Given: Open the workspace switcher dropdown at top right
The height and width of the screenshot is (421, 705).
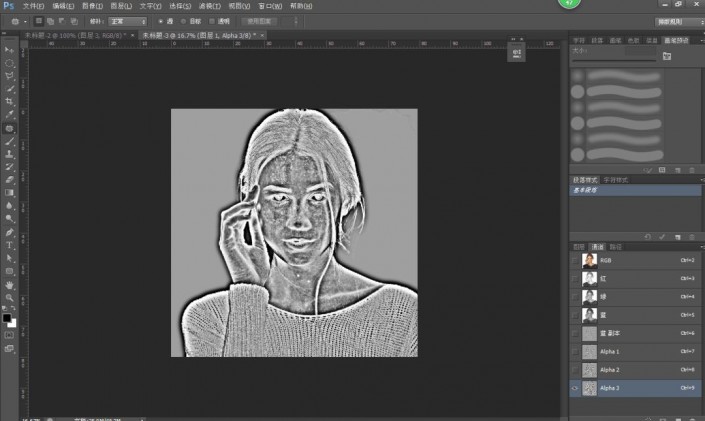Looking at the screenshot, I should tap(677, 20).
